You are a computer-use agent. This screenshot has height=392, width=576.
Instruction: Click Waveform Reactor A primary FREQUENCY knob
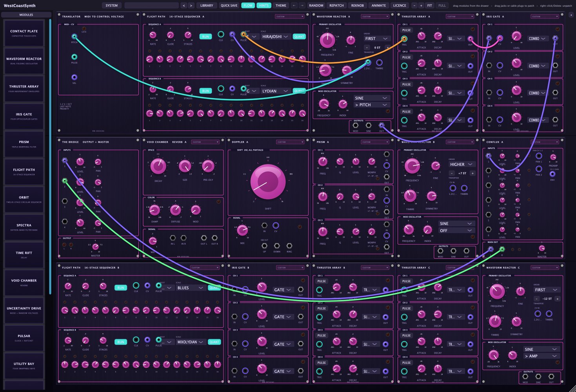[327, 40]
